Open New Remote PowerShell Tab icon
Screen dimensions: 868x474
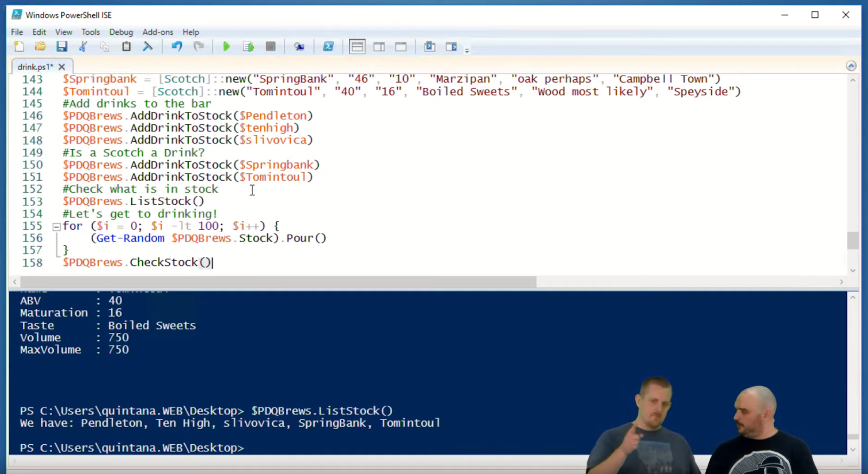coord(299,47)
